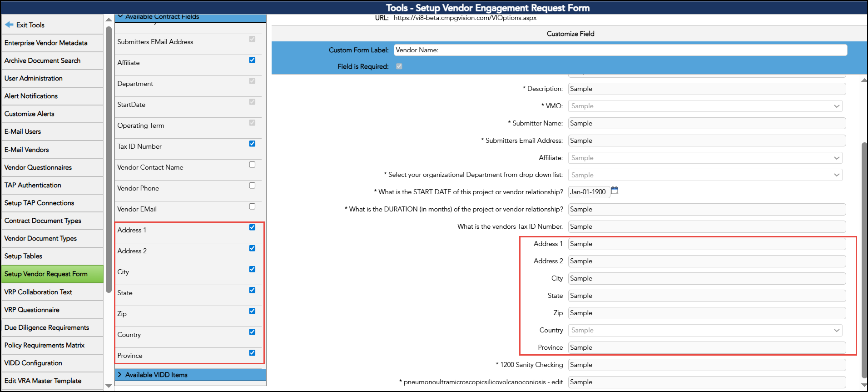Click the Exit Tools back arrow icon

tap(9, 25)
